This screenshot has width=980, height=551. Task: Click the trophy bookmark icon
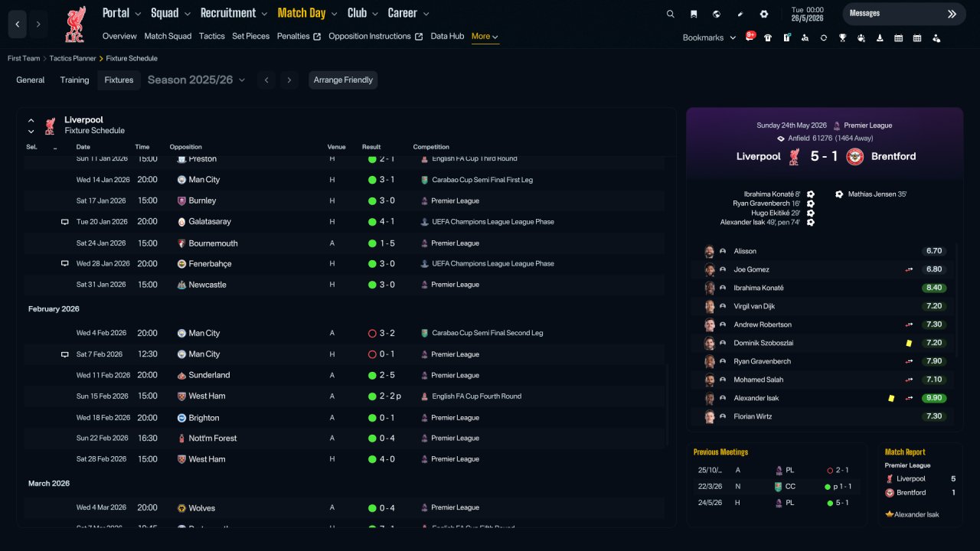click(842, 37)
